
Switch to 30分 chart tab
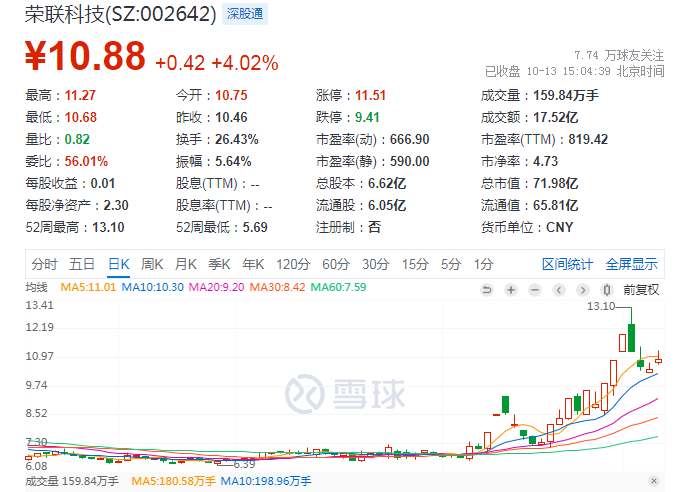point(375,264)
